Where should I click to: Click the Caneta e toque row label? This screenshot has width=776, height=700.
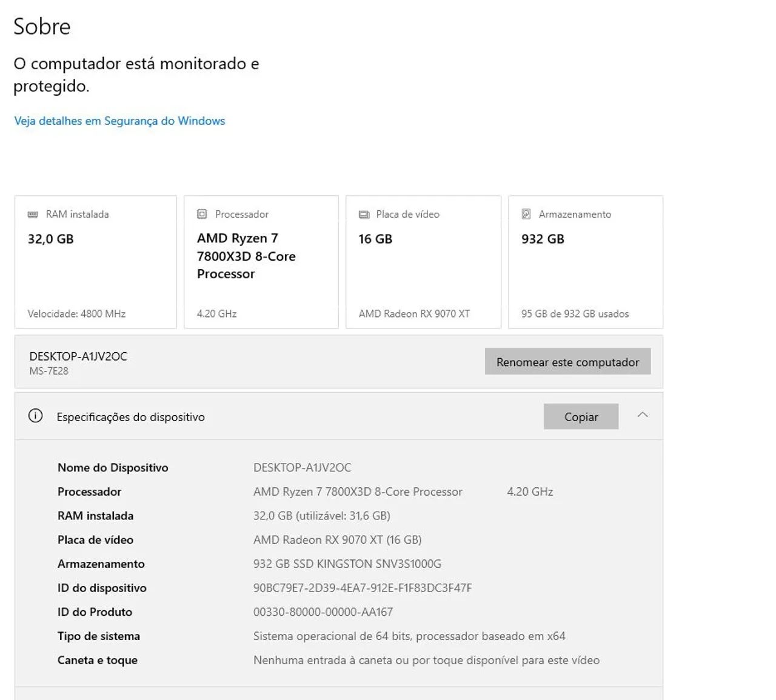(x=98, y=660)
